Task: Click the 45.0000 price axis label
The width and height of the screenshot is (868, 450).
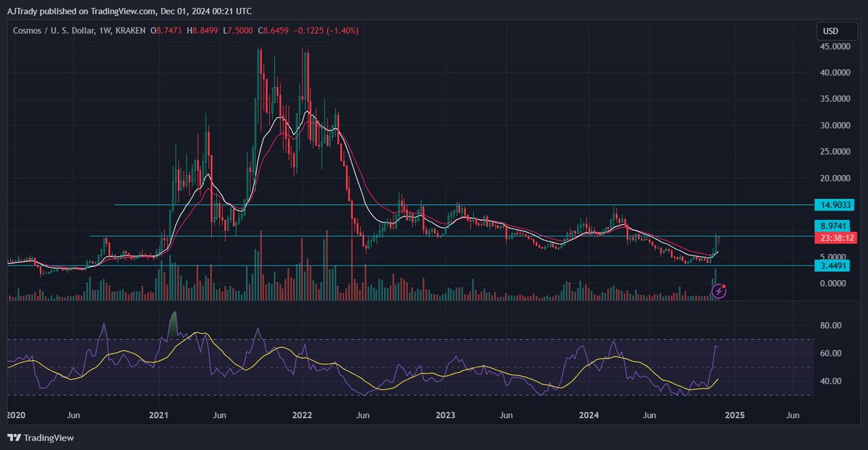Action: pyautogui.click(x=834, y=46)
